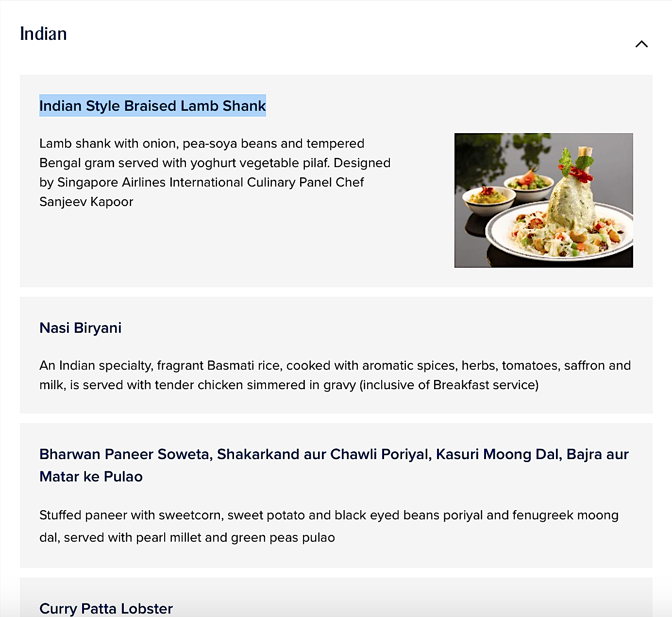Select the highlighted Indian Style Braised Lamb Shank title
672x617 pixels.
pyautogui.click(x=152, y=105)
